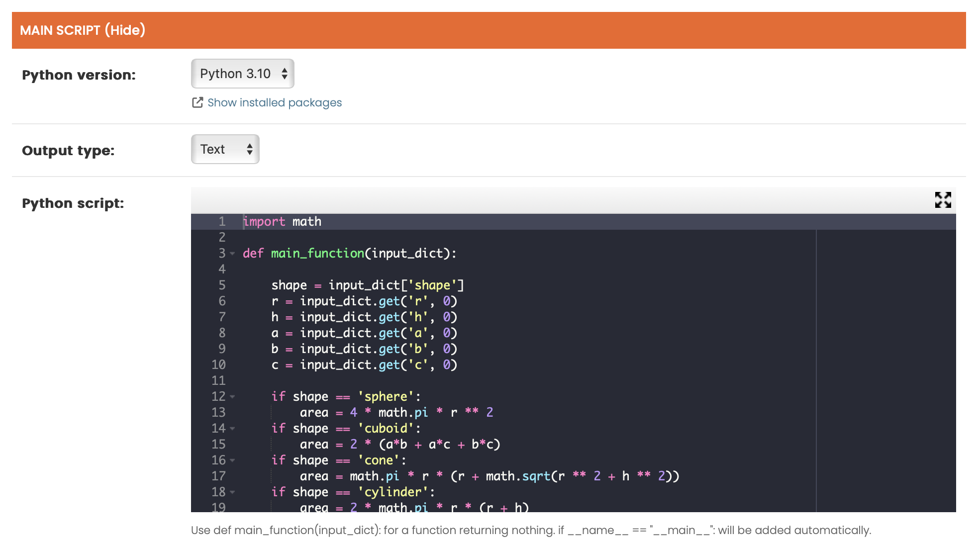Image resolution: width=980 pixels, height=544 pixels.
Task: Click the fullscreen expand icon of code editor
Action: [x=943, y=200]
